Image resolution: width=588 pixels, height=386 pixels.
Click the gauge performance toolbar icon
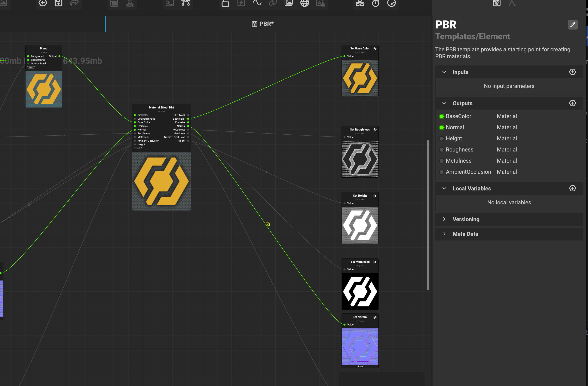click(x=392, y=3)
